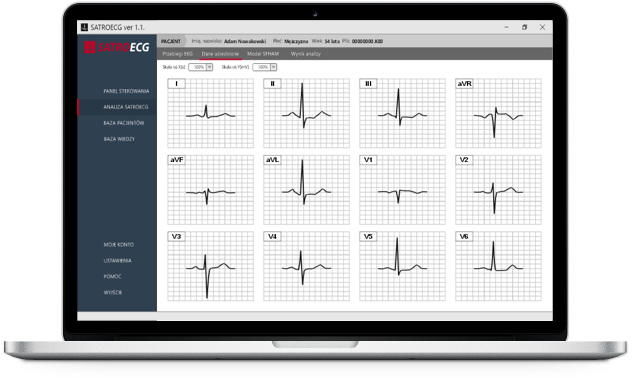Click Ustawienia in the sidebar
Image resolution: width=632 pixels, height=378 pixels.
(117, 261)
